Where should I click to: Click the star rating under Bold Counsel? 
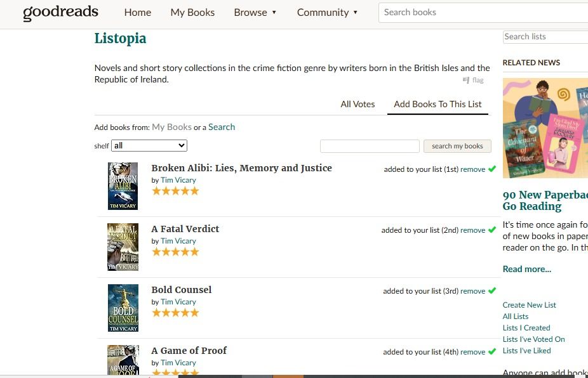coord(175,313)
